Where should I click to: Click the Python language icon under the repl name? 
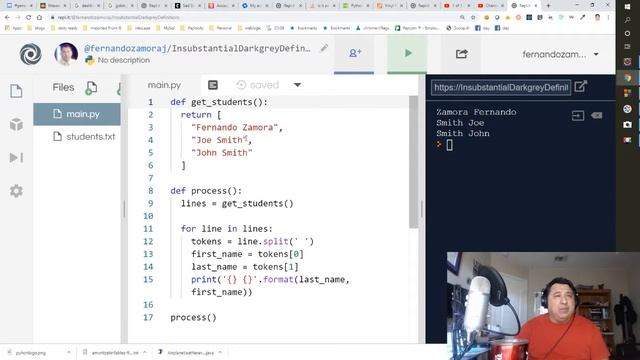click(x=90, y=60)
